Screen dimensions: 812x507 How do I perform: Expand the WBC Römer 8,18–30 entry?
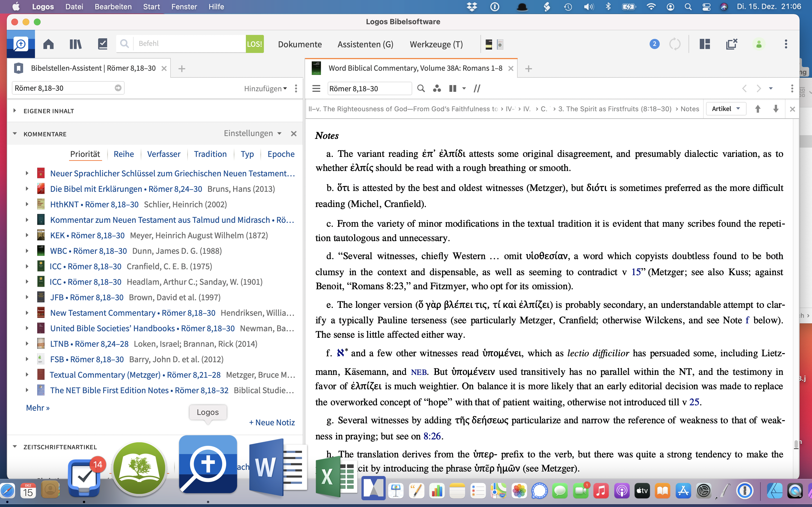coord(27,251)
